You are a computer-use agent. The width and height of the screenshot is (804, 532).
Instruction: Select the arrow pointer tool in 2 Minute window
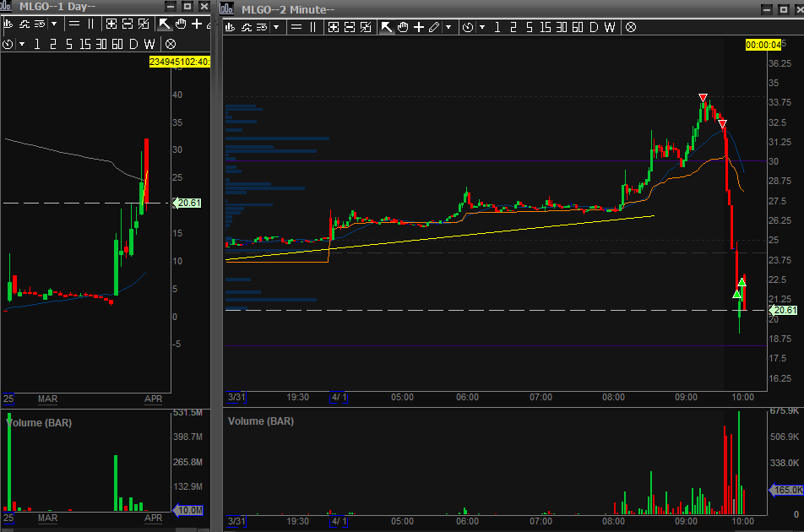386,27
